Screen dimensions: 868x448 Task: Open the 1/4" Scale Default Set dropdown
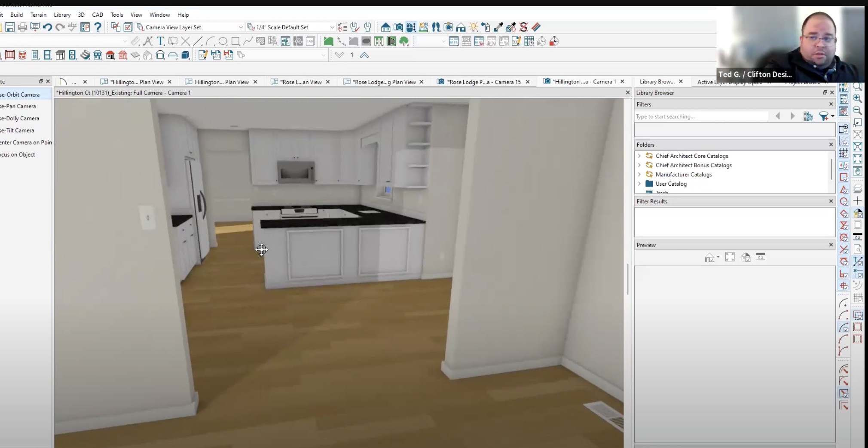[332, 27]
